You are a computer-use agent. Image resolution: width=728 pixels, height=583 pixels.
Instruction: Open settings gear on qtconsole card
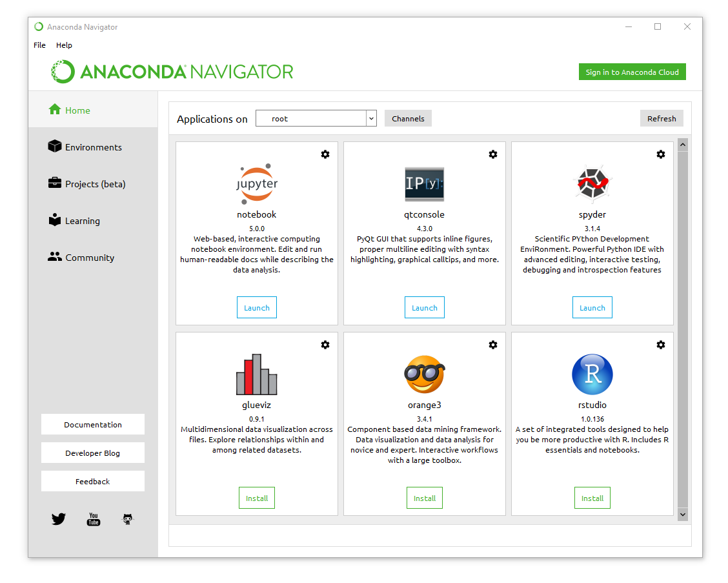[493, 154]
